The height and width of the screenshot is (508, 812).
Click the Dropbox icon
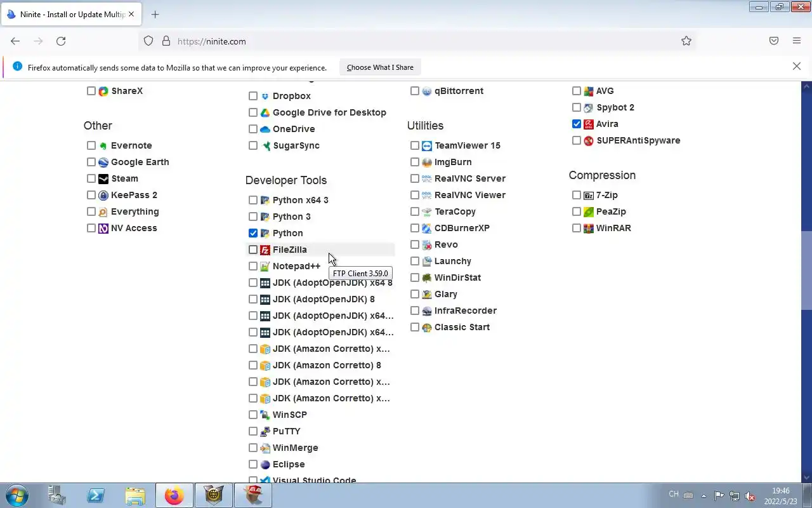pyautogui.click(x=265, y=96)
